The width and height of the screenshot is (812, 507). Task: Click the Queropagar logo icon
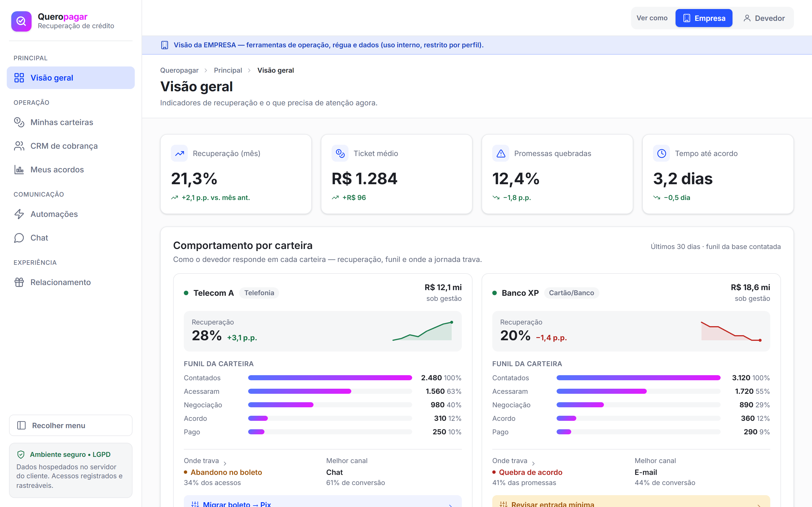click(21, 21)
